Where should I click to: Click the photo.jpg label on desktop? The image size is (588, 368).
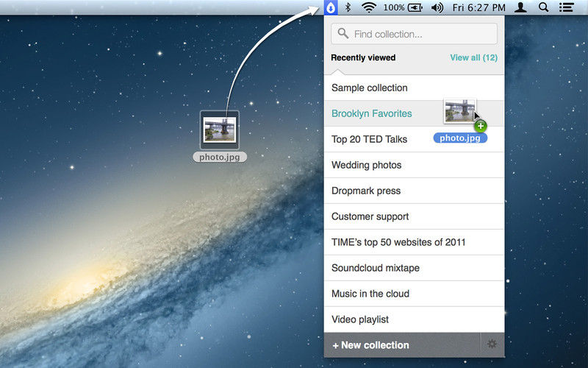[x=220, y=157]
